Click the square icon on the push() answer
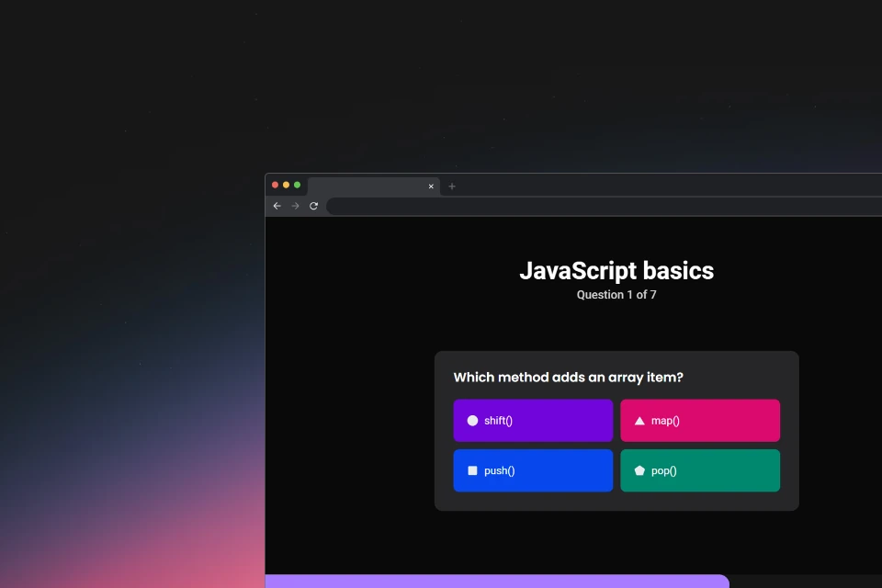 click(x=472, y=470)
